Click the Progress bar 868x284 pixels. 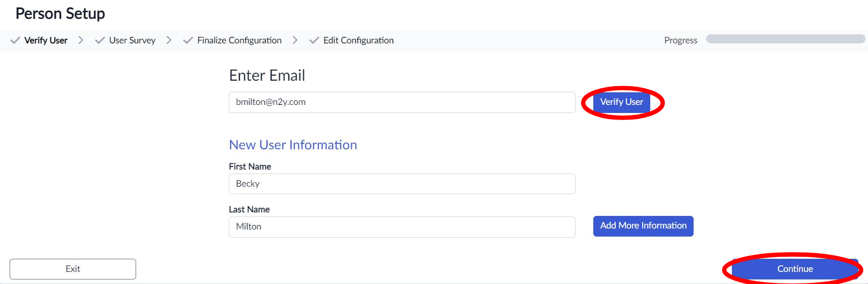click(x=785, y=39)
